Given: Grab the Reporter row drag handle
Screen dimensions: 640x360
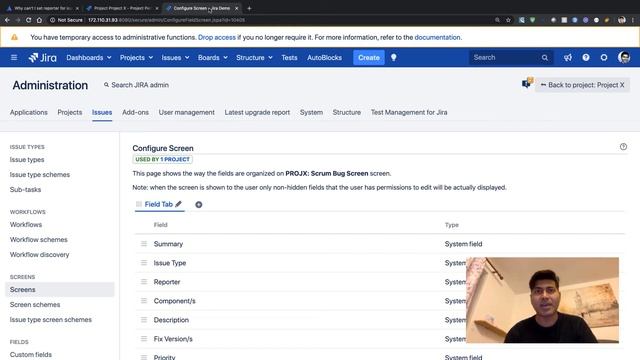Looking at the screenshot, I should click(x=144, y=282).
